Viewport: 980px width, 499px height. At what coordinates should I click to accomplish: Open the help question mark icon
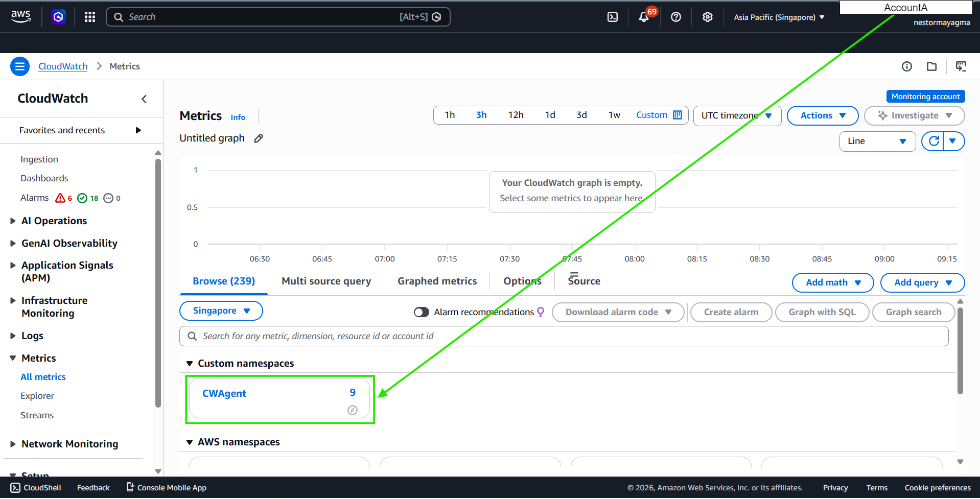point(676,17)
